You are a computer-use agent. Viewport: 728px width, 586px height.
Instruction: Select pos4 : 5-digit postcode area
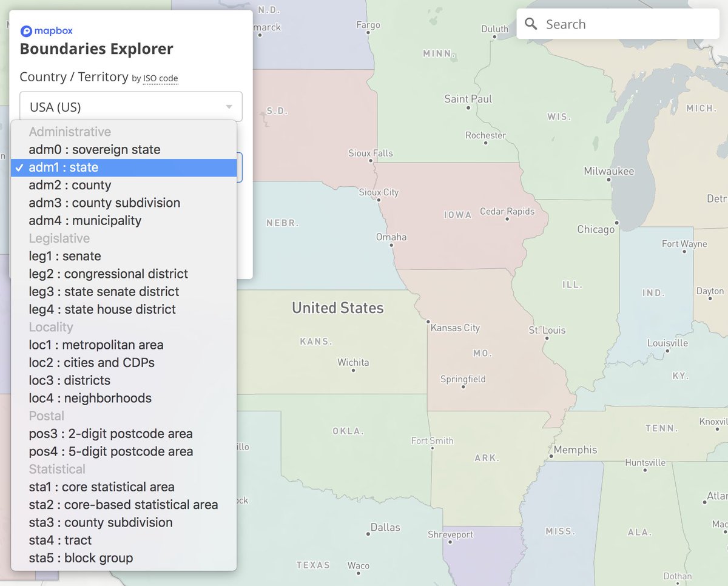tap(124, 451)
